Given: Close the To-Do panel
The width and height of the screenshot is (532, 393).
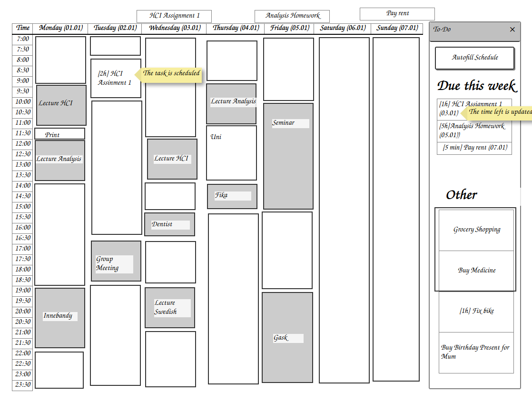Looking at the screenshot, I should pos(512,30).
